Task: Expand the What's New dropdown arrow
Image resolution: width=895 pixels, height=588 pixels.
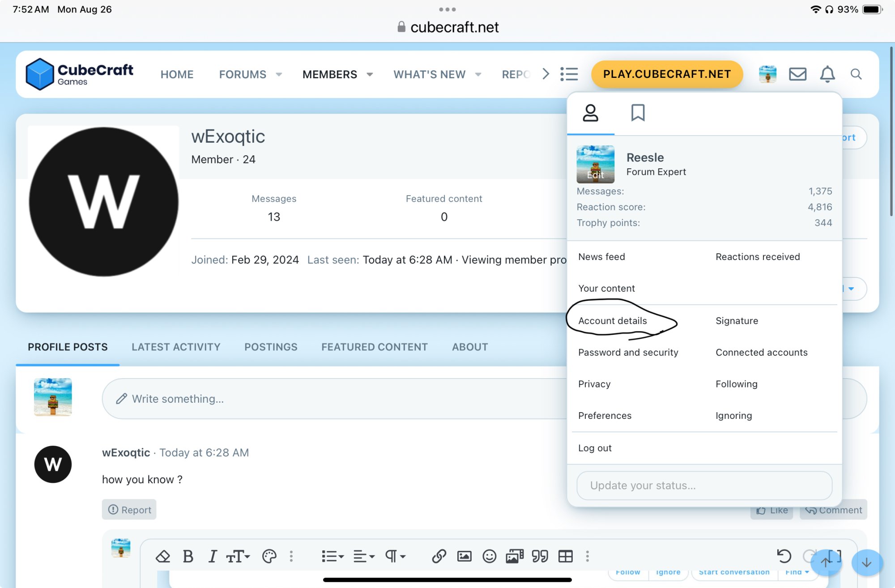Action: coord(478,74)
